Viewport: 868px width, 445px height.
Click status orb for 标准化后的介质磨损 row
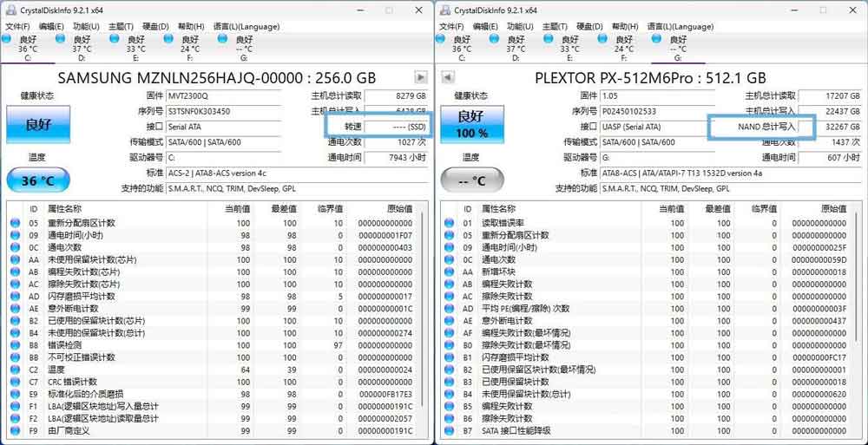coord(16,394)
